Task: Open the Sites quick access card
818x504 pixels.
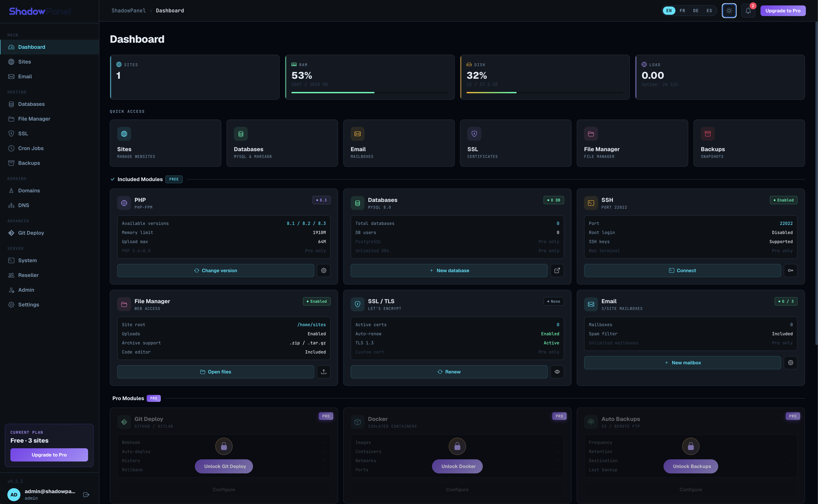Action: click(x=165, y=143)
